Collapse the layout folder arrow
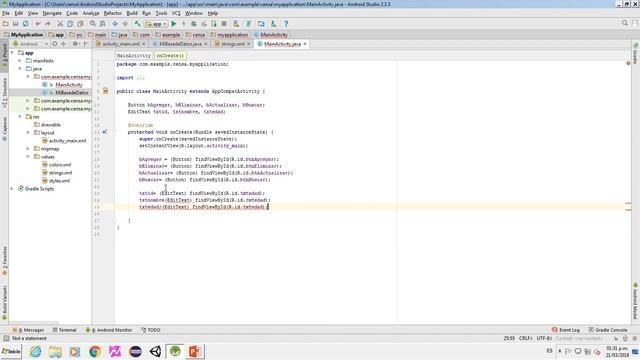The height and width of the screenshot is (360, 640). pos(28,133)
